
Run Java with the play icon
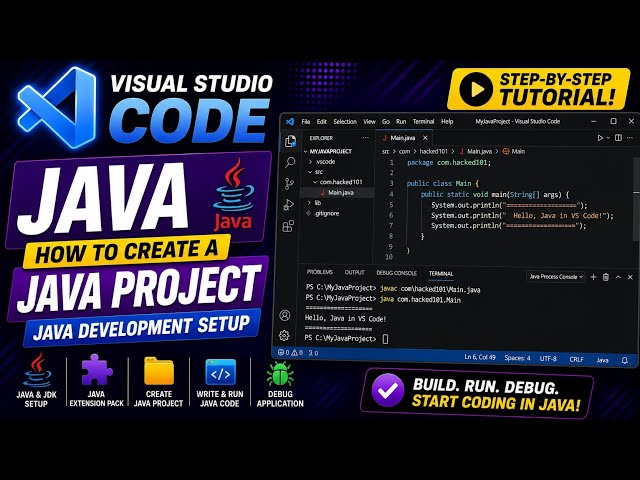click(x=600, y=138)
